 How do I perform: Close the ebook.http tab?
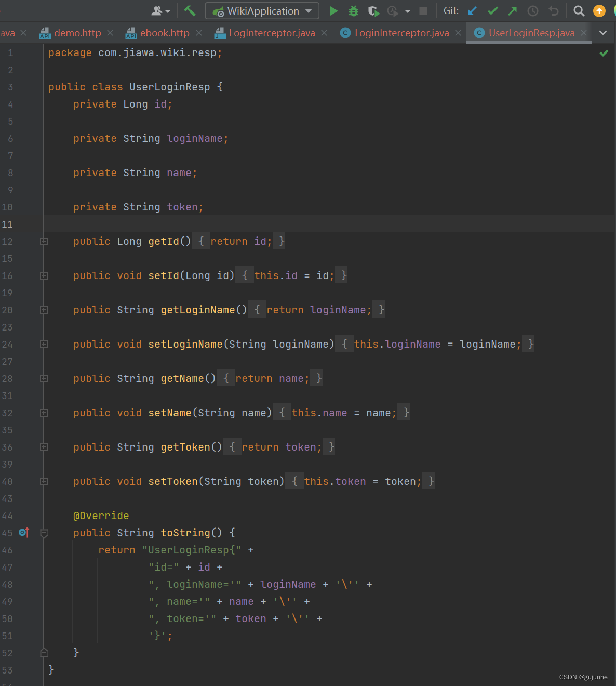pyautogui.click(x=199, y=33)
